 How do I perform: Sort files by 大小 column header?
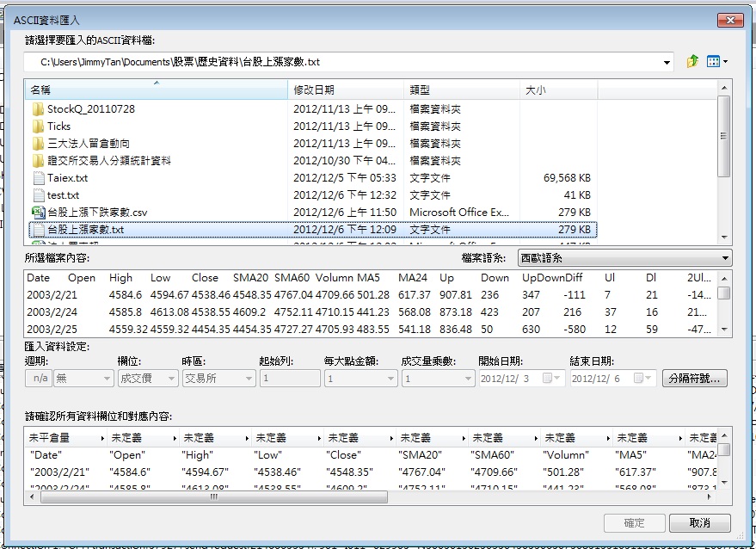pos(559,89)
